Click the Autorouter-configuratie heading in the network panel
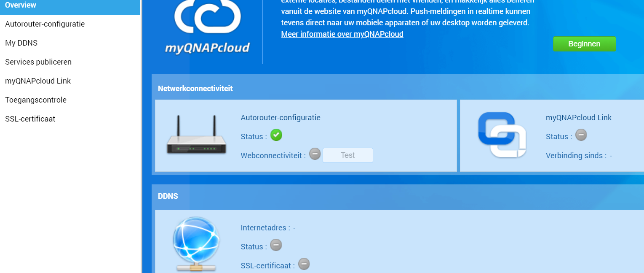 280,118
